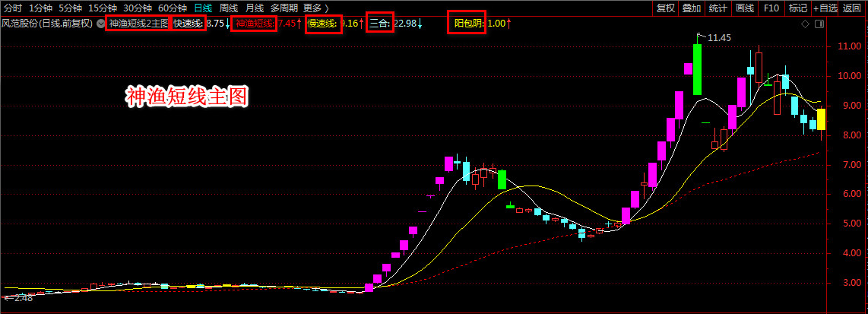Screen dimensions: 868x314
Task: Select the 1分钟 period tab
Action: tap(41, 8)
